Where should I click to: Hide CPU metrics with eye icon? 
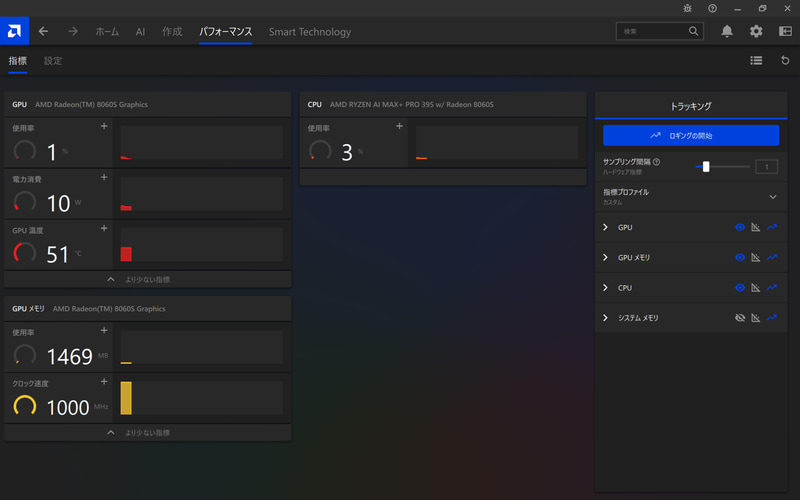740,288
